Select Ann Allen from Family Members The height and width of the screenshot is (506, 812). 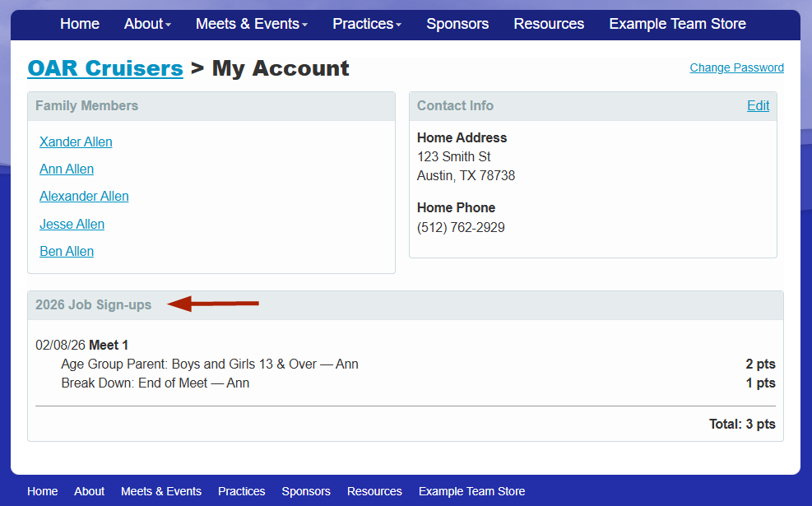tap(66, 169)
